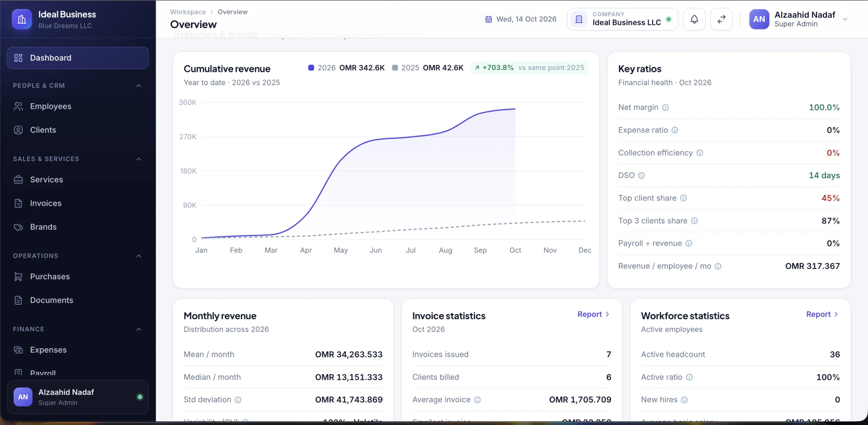Open the notifications bell
The height and width of the screenshot is (425, 868).
pos(694,19)
